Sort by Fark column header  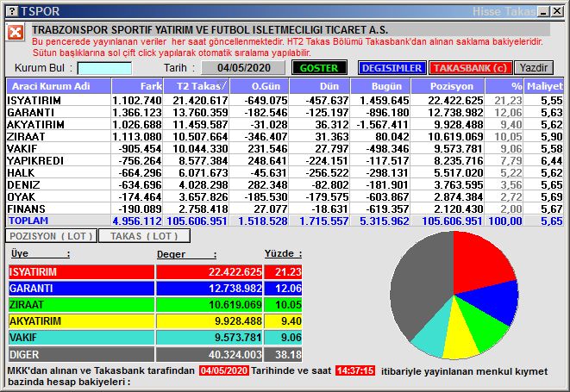pos(137,86)
